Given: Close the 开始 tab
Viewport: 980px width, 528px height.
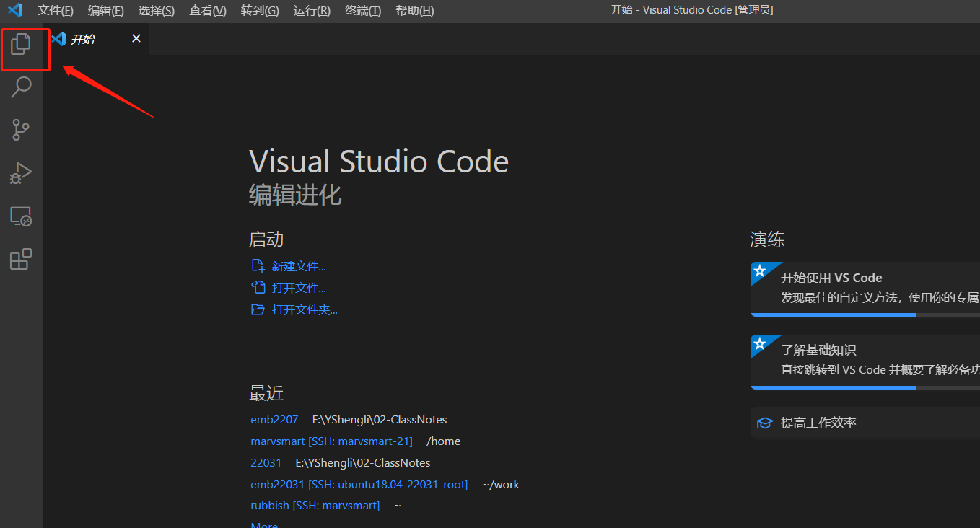Looking at the screenshot, I should click(x=136, y=38).
